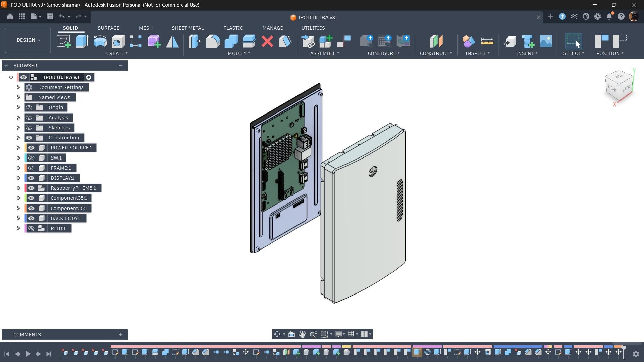Open the CONSTRUCT dropdown menu
This screenshot has height=362, width=644.
436,53
